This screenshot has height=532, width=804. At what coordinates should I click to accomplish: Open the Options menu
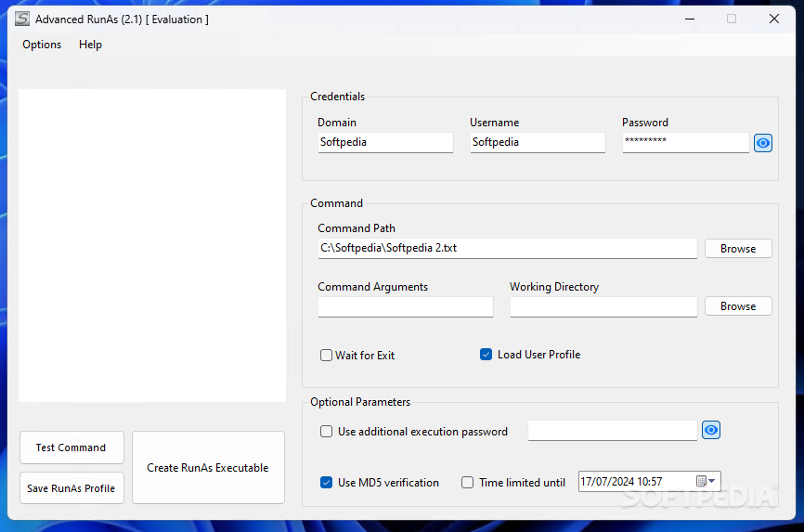(42, 45)
